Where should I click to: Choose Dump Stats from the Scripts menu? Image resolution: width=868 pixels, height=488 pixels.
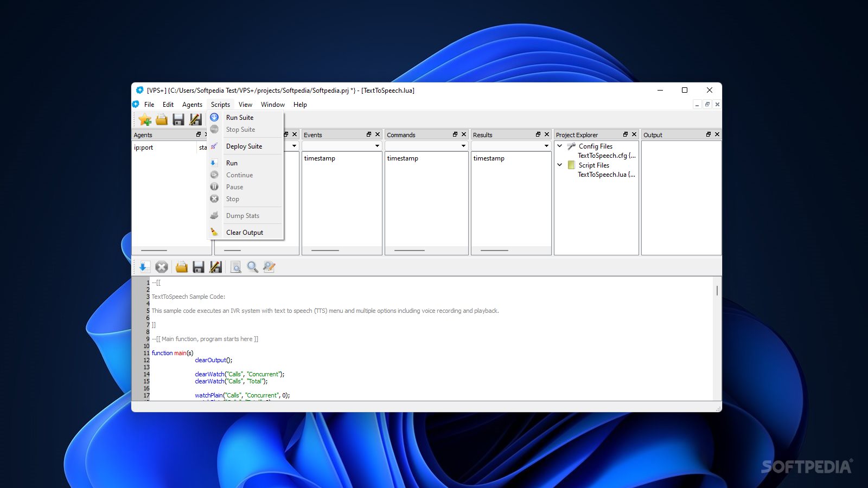[x=245, y=216]
